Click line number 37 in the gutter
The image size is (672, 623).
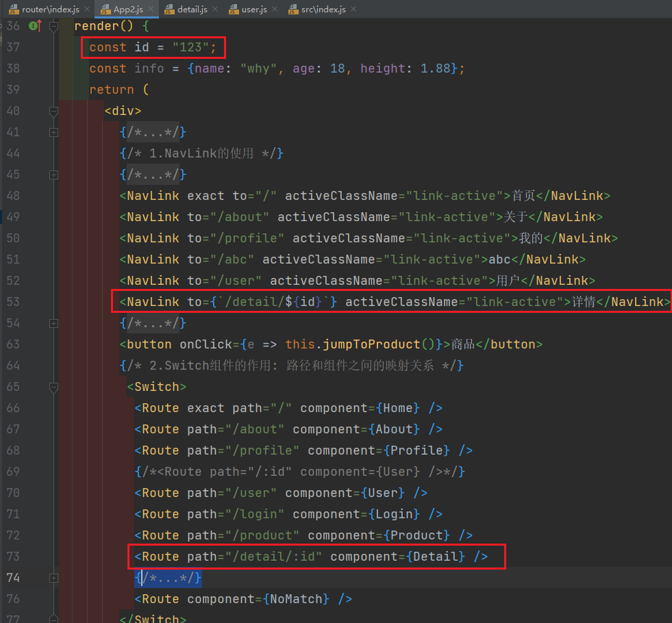[13, 47]
